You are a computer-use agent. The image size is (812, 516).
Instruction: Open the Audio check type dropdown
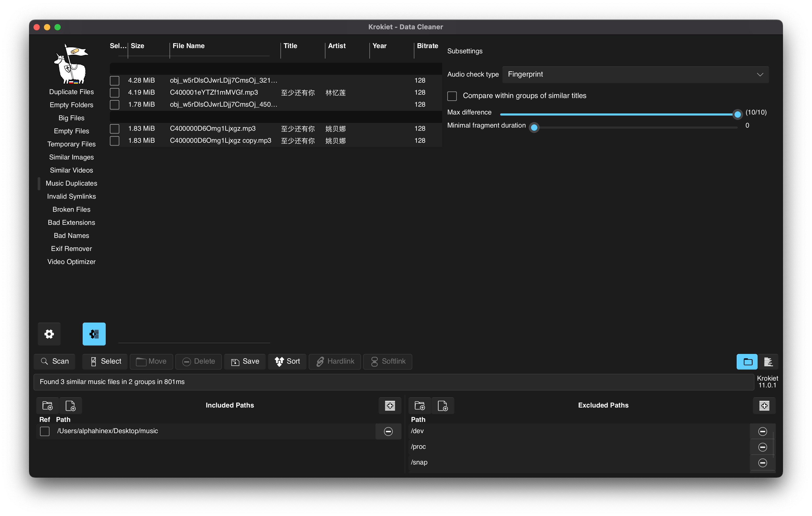point(635,74)
